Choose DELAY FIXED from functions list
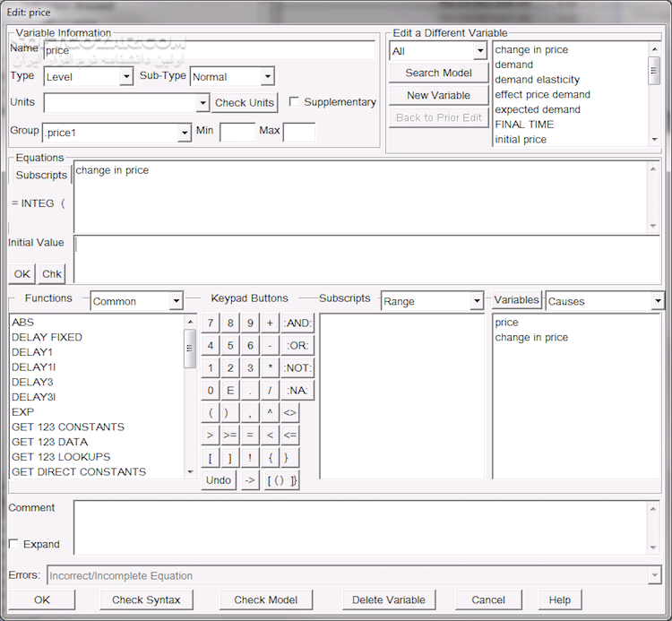The height and width of the screenshot is (621, 672). [x=47, y=337]
